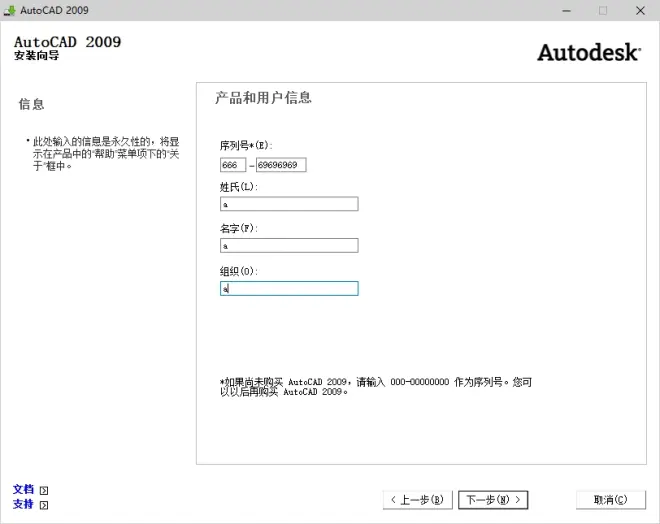Focus the 名字(F) first name field

pos(289,245)
